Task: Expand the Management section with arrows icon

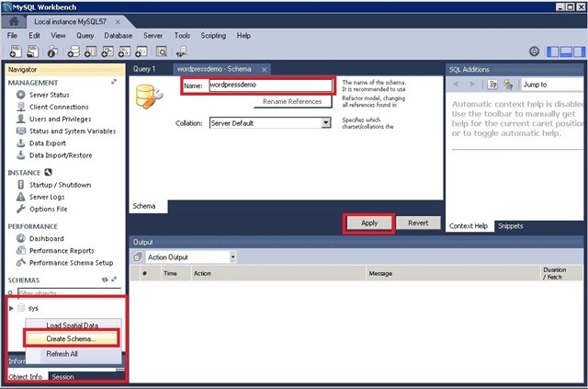Action: [x=114, y=82]
